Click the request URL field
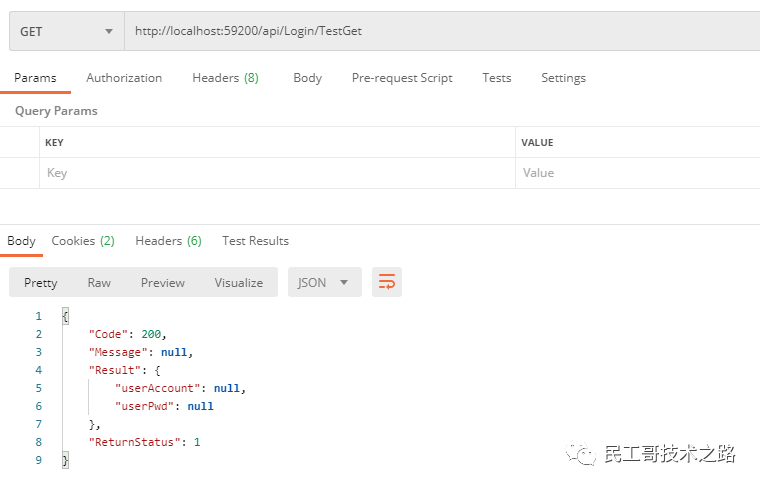760x487 pixels. click(x=442, y=31)
